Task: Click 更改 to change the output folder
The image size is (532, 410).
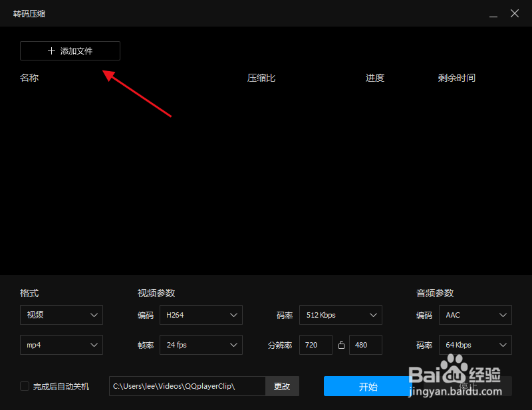Action: pyautogui.click(x=282, y=386)
